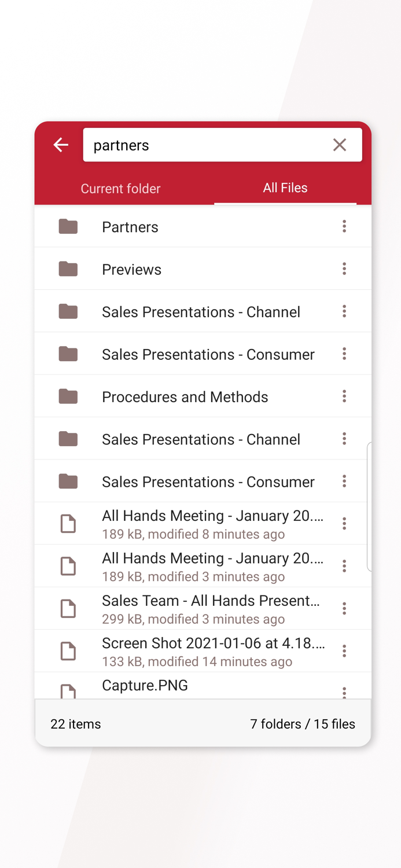The image size is (401, 868).
Task: Click the back arrow in search bar
Action: 61,145
